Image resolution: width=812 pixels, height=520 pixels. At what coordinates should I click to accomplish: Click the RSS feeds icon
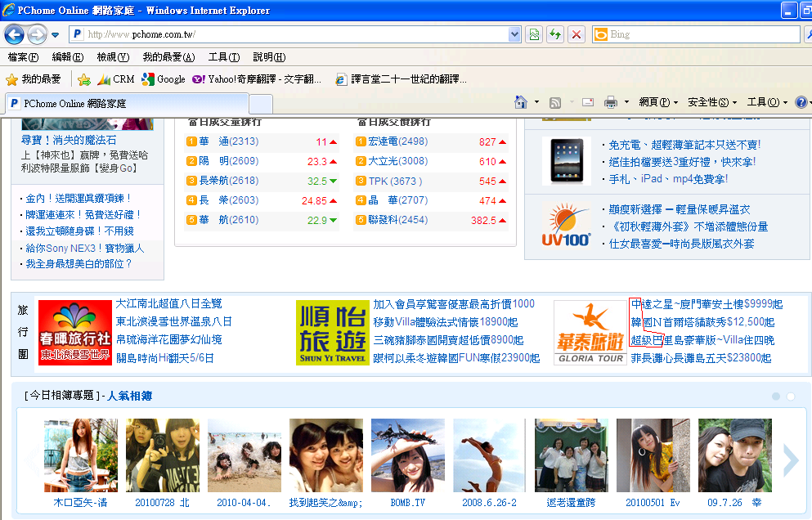[x=555, y=102]
